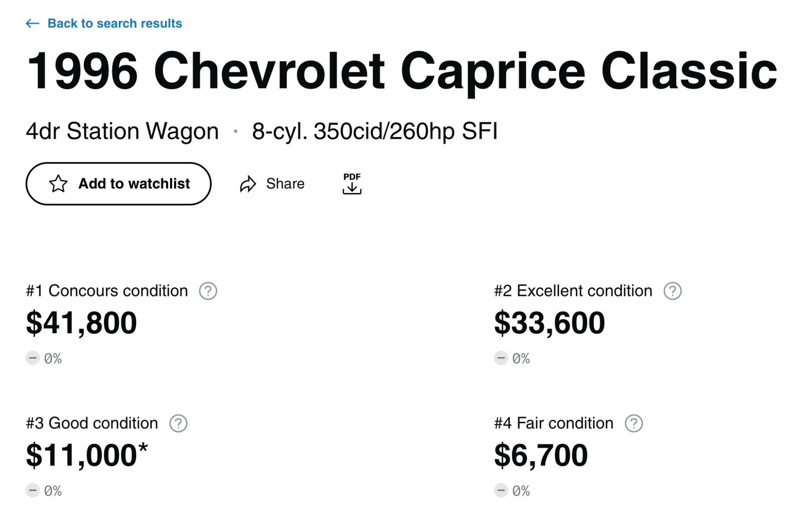Click the minus change icon under $33,600

pos(501,358)
